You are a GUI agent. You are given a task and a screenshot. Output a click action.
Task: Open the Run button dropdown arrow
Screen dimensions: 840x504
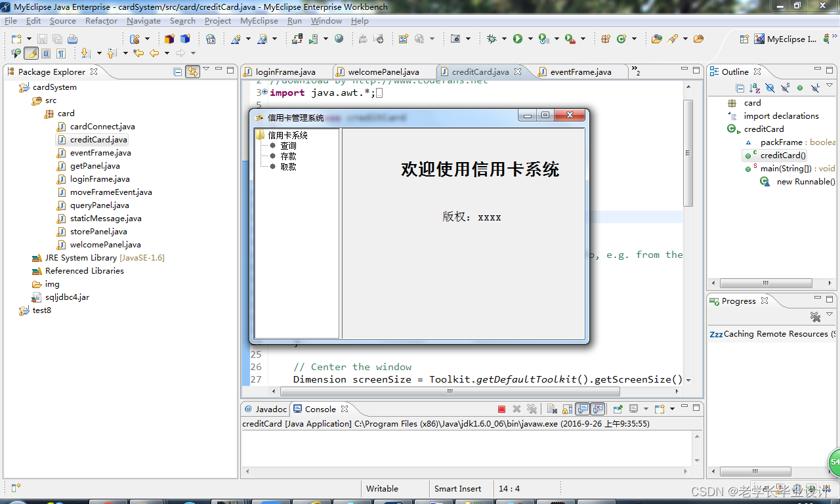(x=529, y=39)
